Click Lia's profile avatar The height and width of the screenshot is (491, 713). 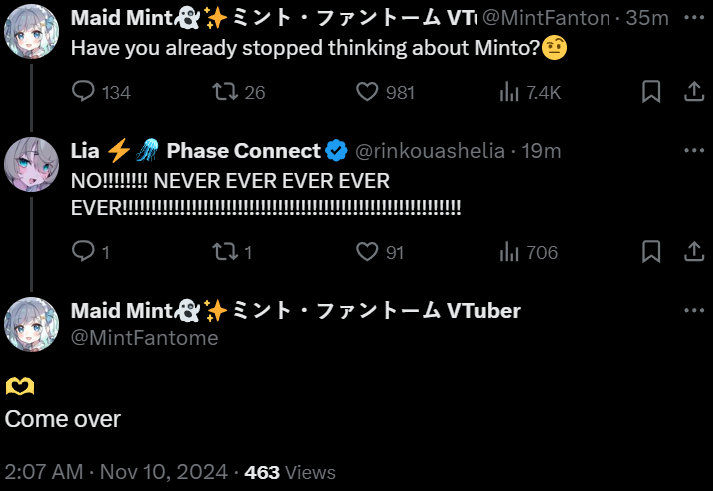pos(32,164)
